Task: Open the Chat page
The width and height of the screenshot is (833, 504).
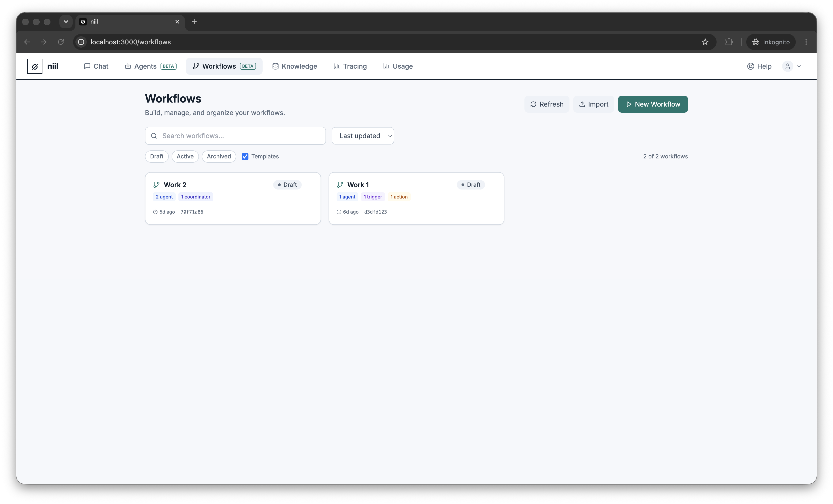Action: point(96,66)
